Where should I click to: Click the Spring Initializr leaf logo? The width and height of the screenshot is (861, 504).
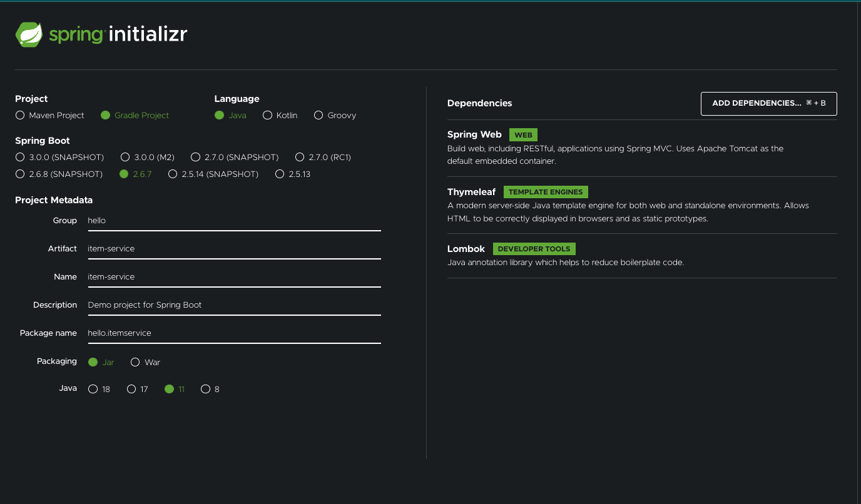(29, 34)
